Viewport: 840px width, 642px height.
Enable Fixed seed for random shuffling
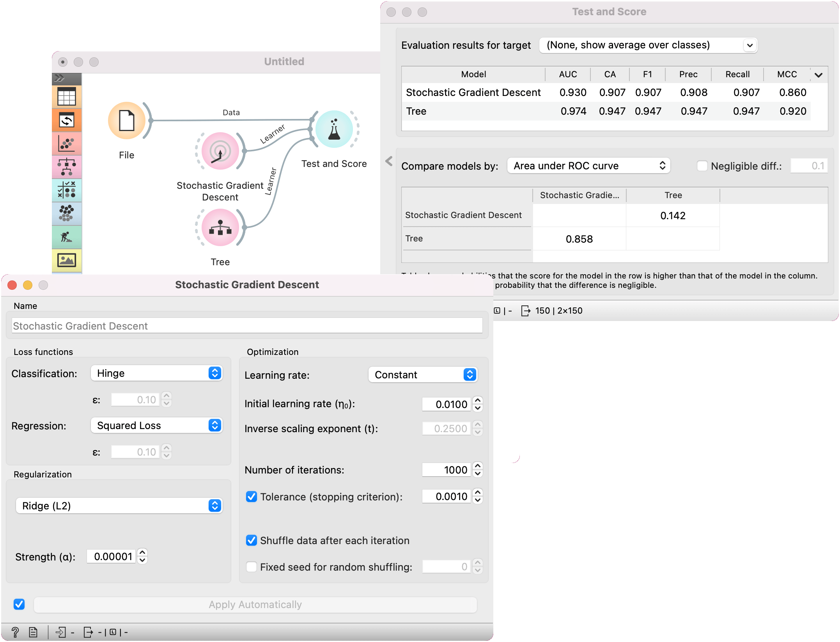click(252, 567)
